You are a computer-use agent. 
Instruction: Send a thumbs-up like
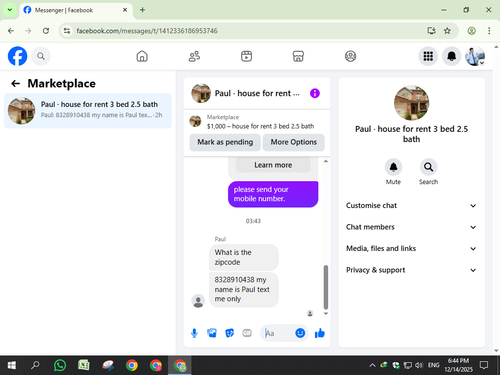pos(320,333)
